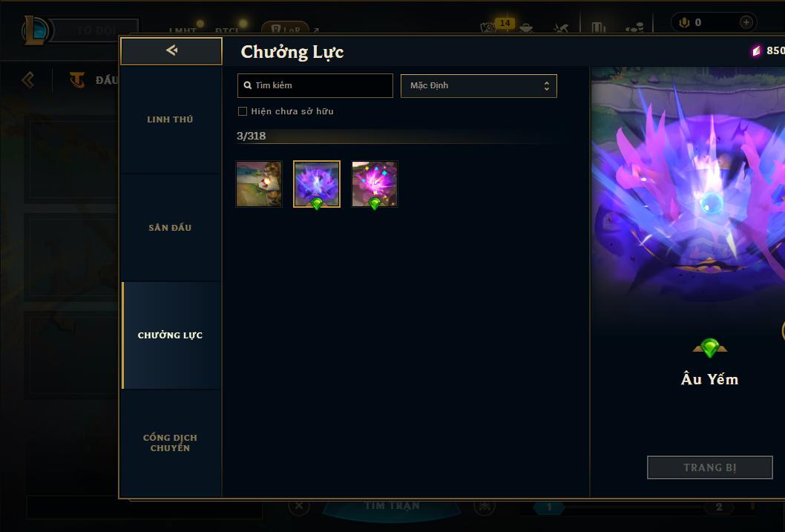Screen dimensions: 785x532
Task: Select the pink sparkle boom thumbnail
Action: pos(375,184)
